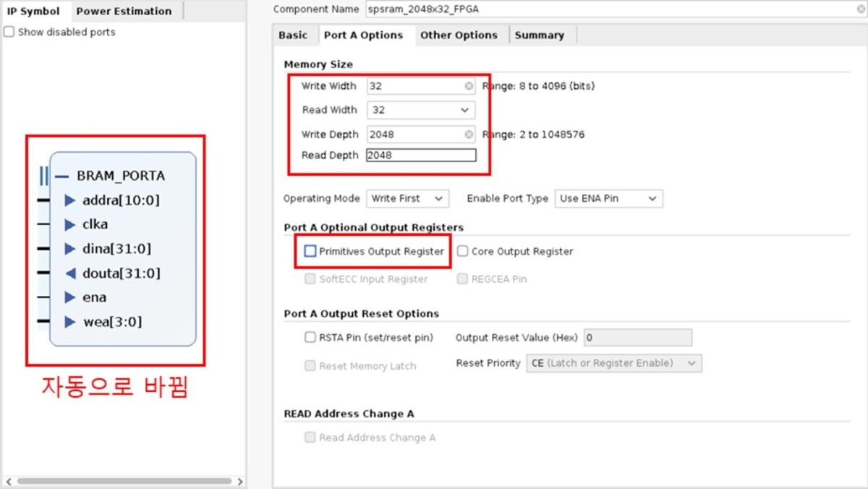Click the douta[31:0] output port arrow
Screen dimensions: 868x489
coord(69,273)
